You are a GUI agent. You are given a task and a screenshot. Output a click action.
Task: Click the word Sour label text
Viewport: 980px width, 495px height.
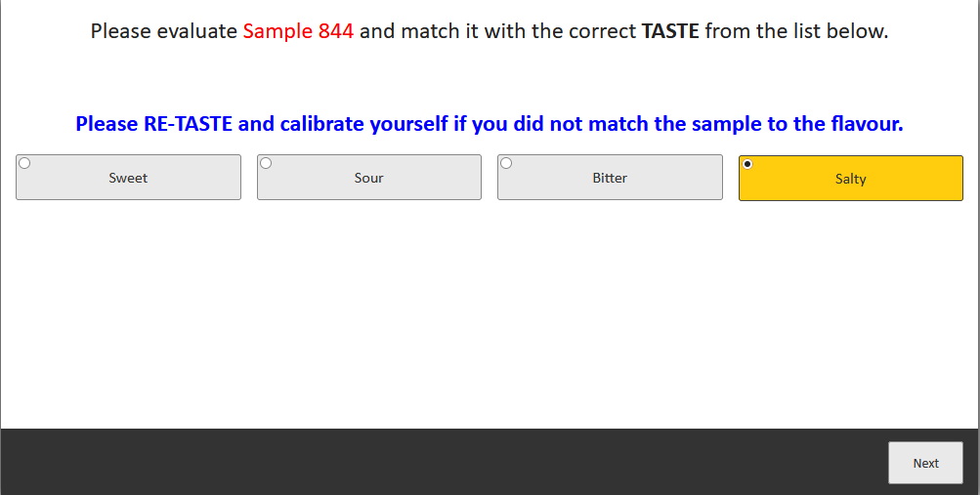tap(368, 178)
